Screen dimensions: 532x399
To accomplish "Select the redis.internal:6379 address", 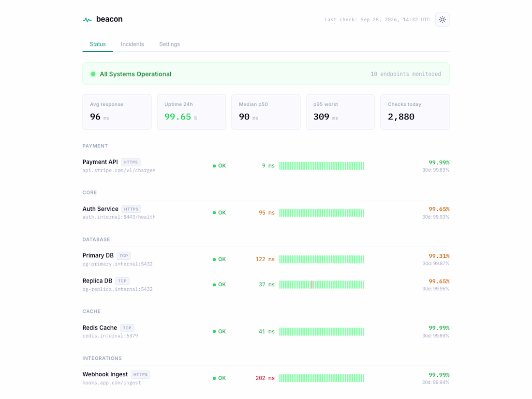I will click(110, 336).
